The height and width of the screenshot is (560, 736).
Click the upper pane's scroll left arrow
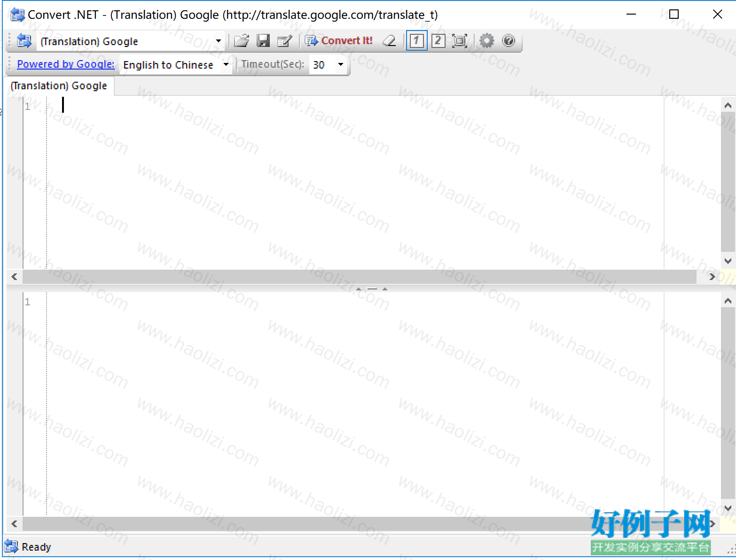[15, 277]
